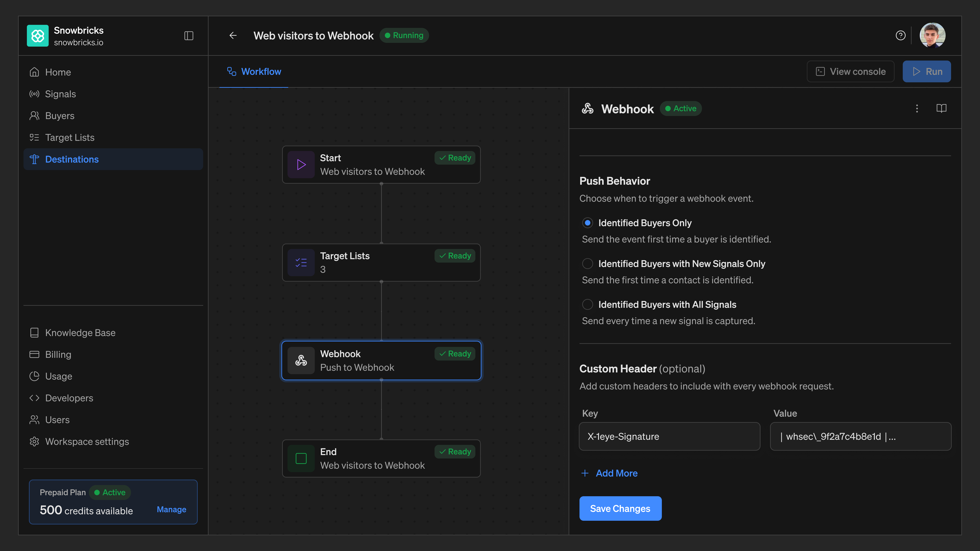Click the Users icon in sidebar

pyautogui.click(x=34, y=420)
